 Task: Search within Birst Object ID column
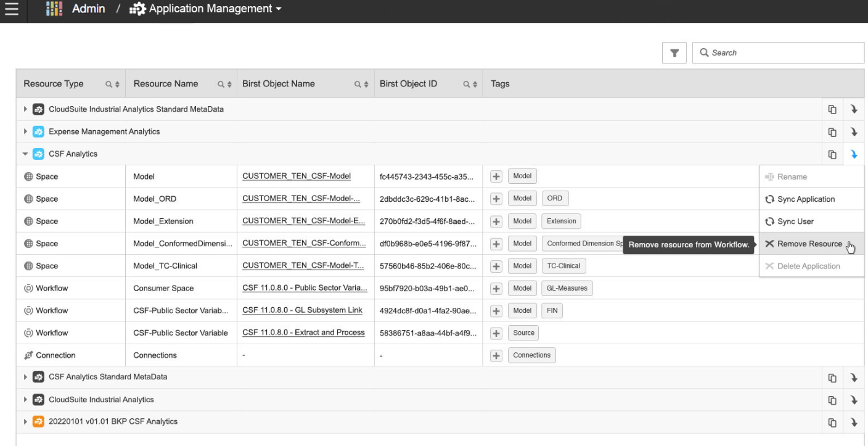coord(467,85)
